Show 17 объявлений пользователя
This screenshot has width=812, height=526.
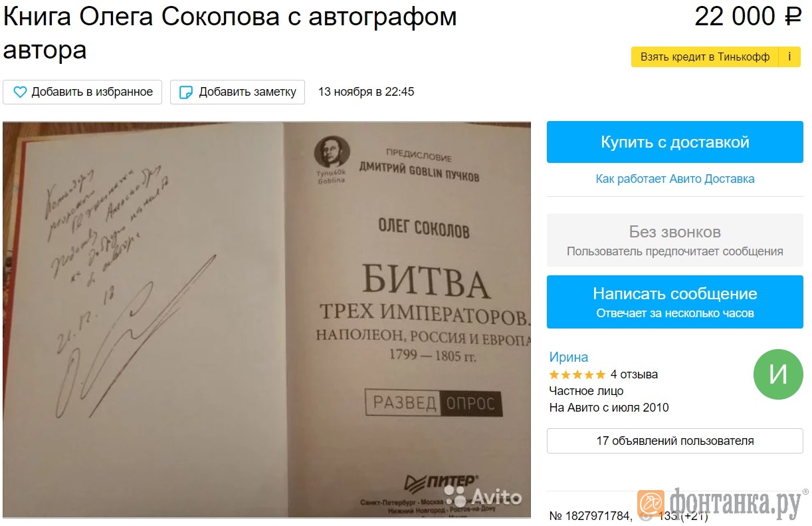675,441
